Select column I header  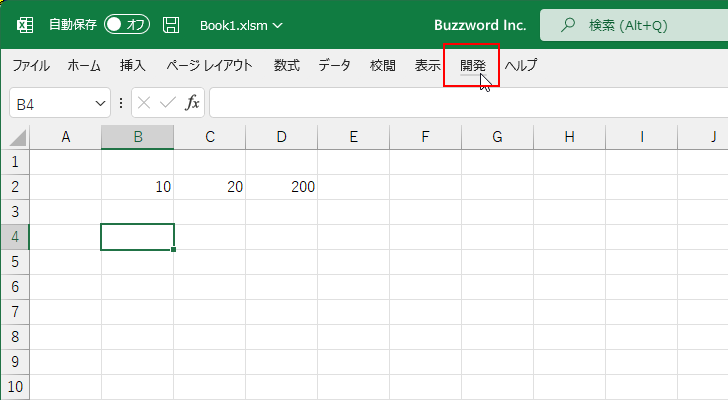click(642, 137)
